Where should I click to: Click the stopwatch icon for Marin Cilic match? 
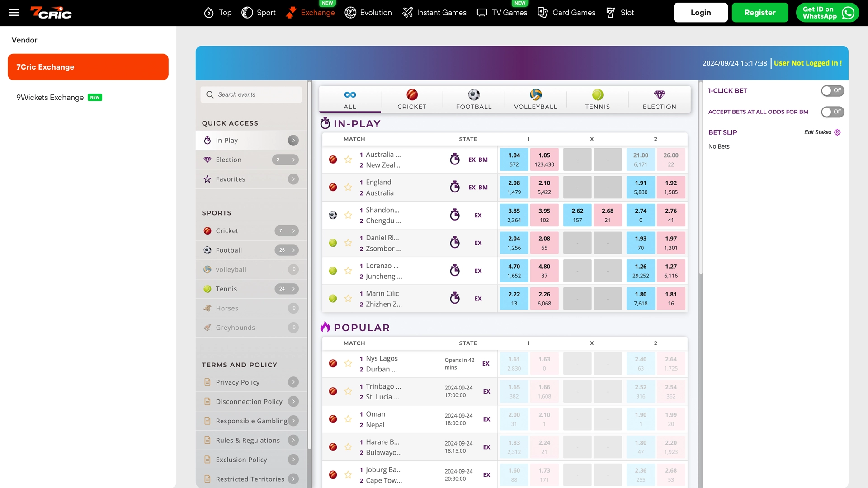(x=455, y=298)
